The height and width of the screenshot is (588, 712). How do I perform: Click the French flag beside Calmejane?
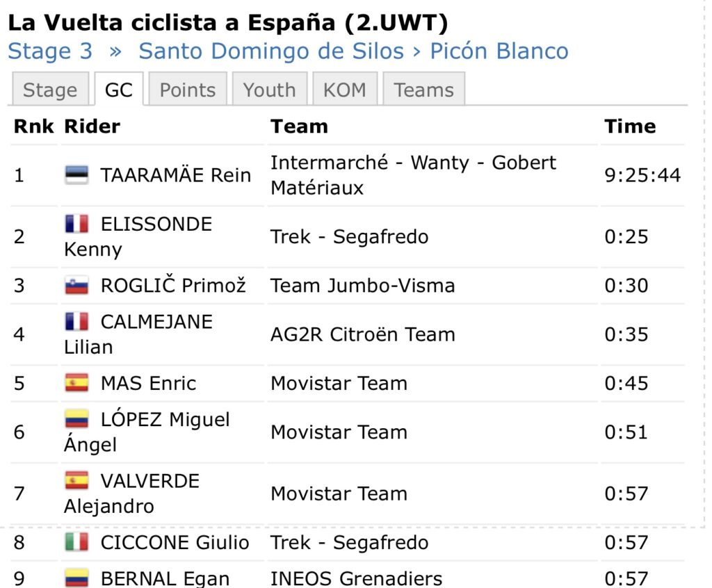click(76, 321)
